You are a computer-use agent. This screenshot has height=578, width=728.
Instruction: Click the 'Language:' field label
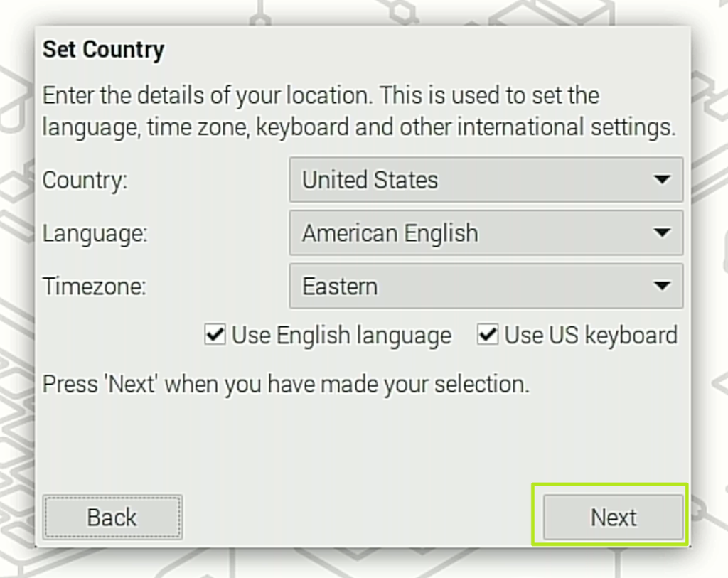[x=95, y=233]
